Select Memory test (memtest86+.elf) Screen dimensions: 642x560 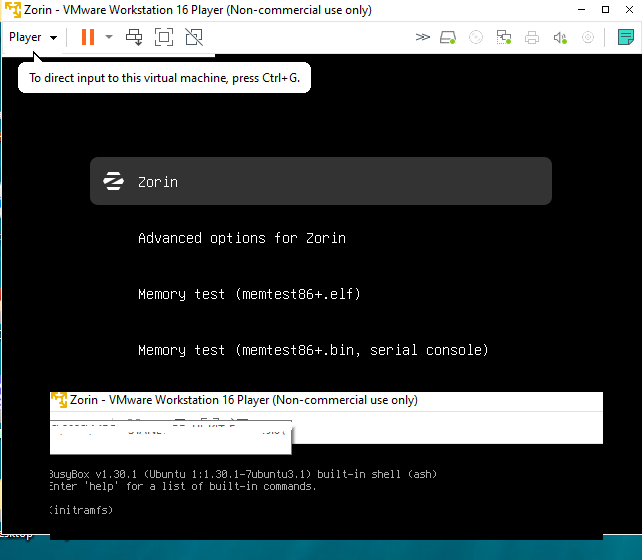tap(249, 294)
